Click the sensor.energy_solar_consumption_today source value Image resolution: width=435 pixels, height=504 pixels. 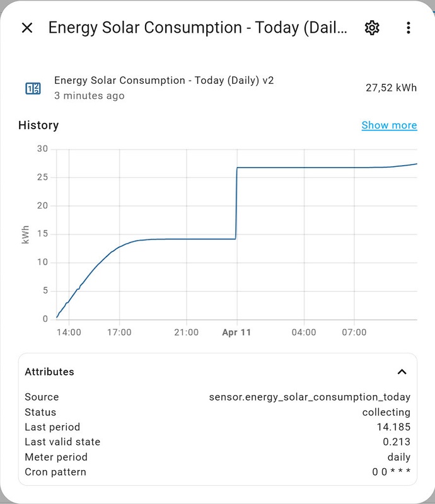310,397
